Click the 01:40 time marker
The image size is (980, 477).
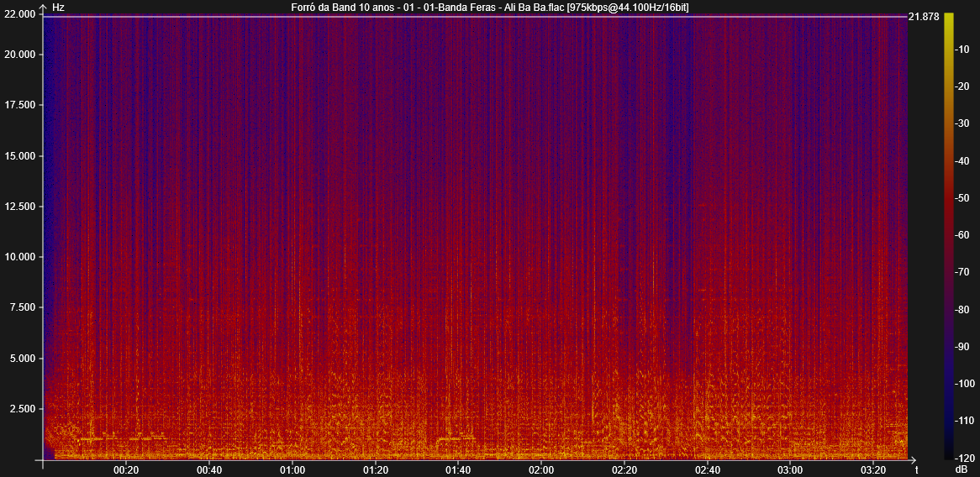click(x=458, y=469)
